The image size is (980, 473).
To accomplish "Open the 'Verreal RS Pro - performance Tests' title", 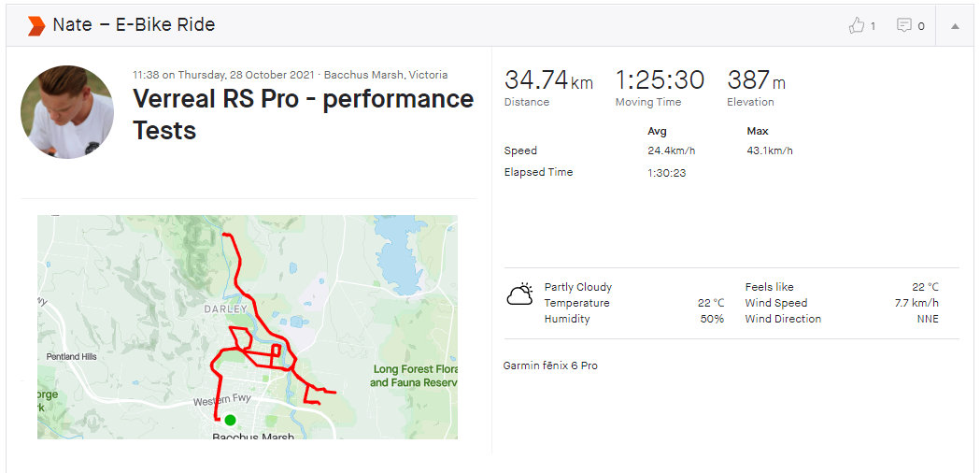I will (x=303, y=114).
